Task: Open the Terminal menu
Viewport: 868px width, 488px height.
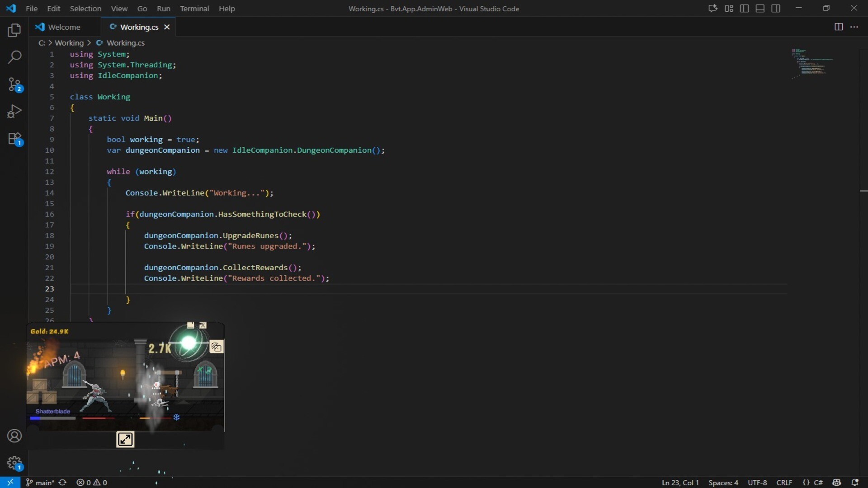Action: [x=194, y=9]
